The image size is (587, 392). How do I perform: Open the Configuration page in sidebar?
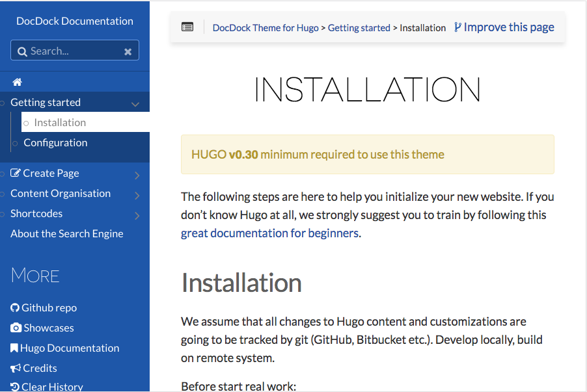(55, 142)
